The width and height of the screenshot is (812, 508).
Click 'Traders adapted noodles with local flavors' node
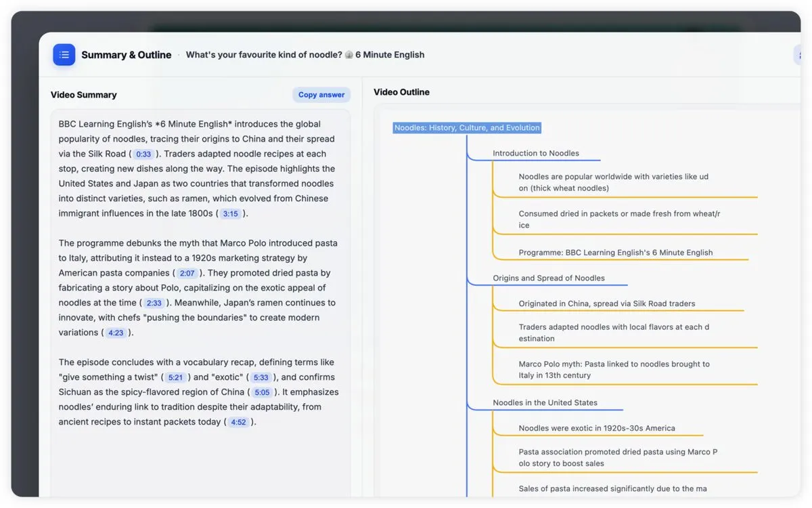tap(614, 333)
